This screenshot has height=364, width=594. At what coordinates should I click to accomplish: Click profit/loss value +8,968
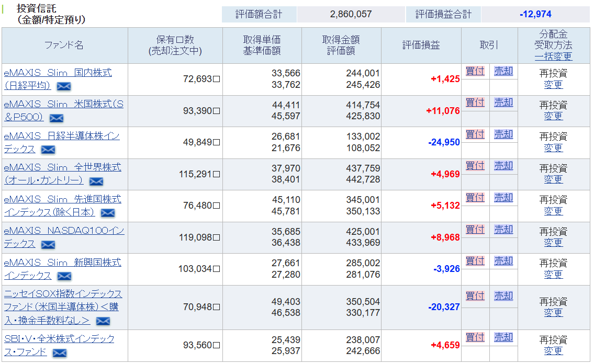(x=445, y=237)
